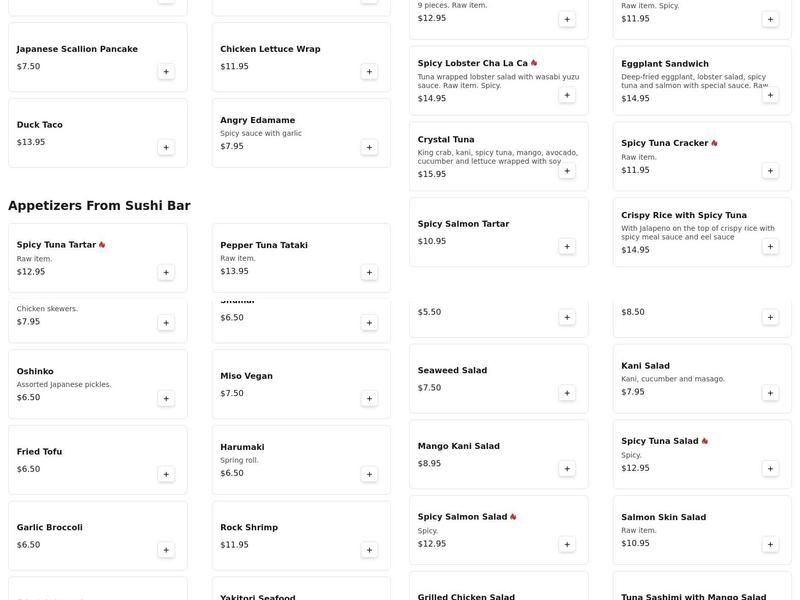
Task: Add Mango Kani Salad to order
Action: (x=567, y=468)
